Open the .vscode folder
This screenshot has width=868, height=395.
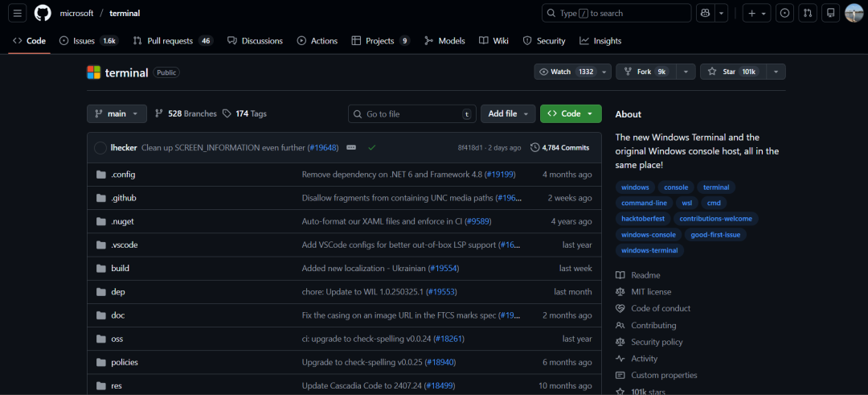point(125,245)
